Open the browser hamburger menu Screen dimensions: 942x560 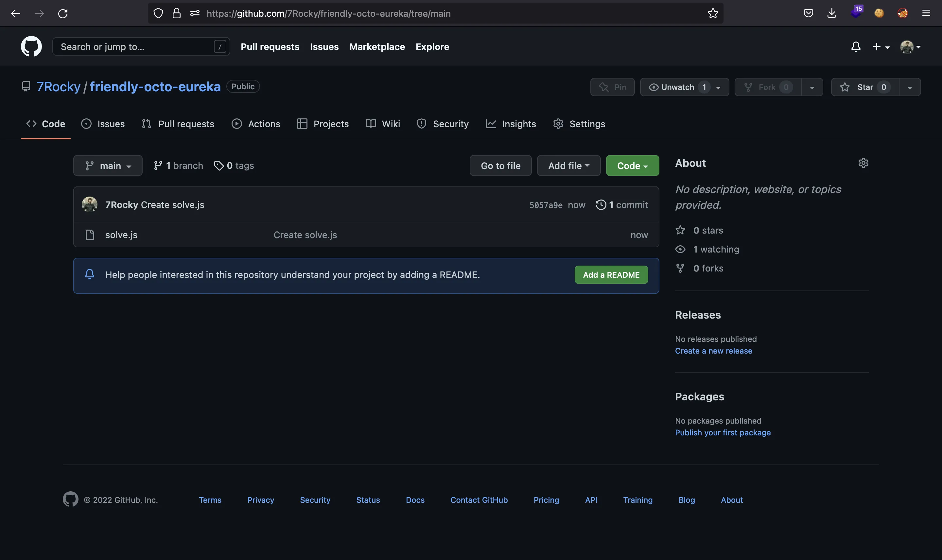point(926,14)
